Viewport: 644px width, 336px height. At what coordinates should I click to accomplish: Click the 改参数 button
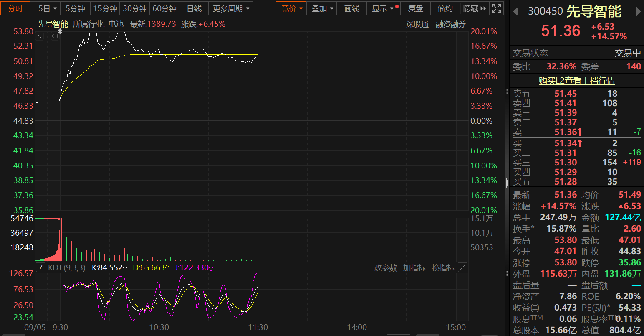coord(385,268)
